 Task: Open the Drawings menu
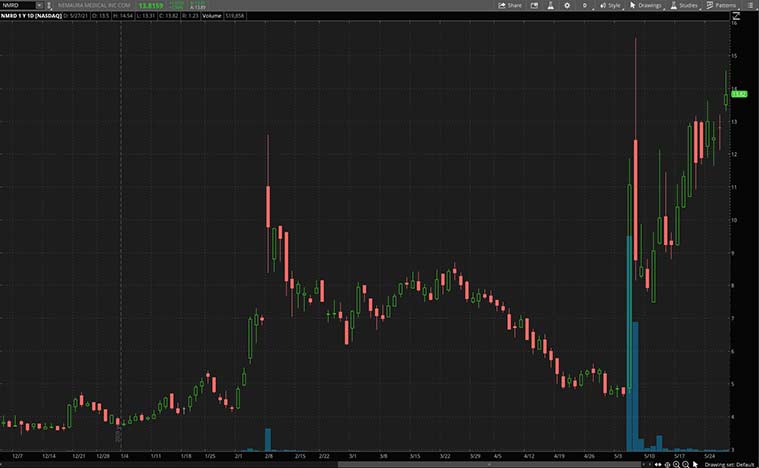645,5
